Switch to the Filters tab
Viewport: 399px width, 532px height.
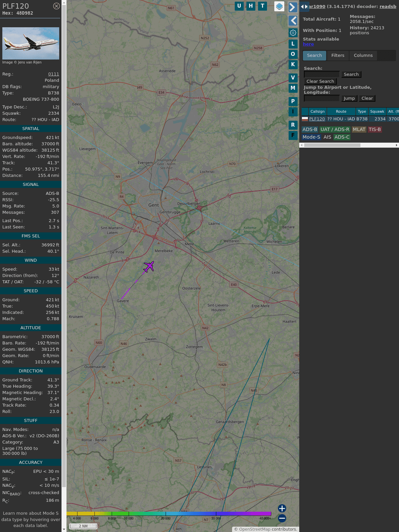point(337,56)
